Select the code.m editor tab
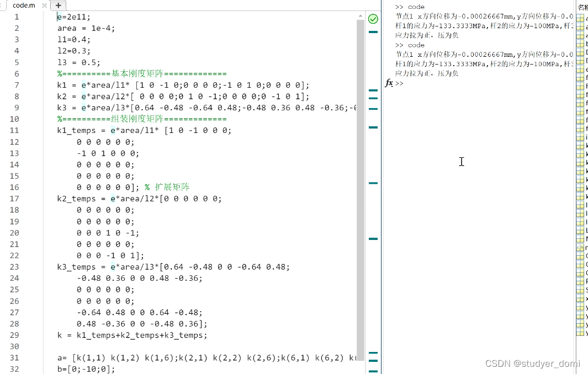Image resolution: width=588 pixels, height=374 pixels. (23, 5)
